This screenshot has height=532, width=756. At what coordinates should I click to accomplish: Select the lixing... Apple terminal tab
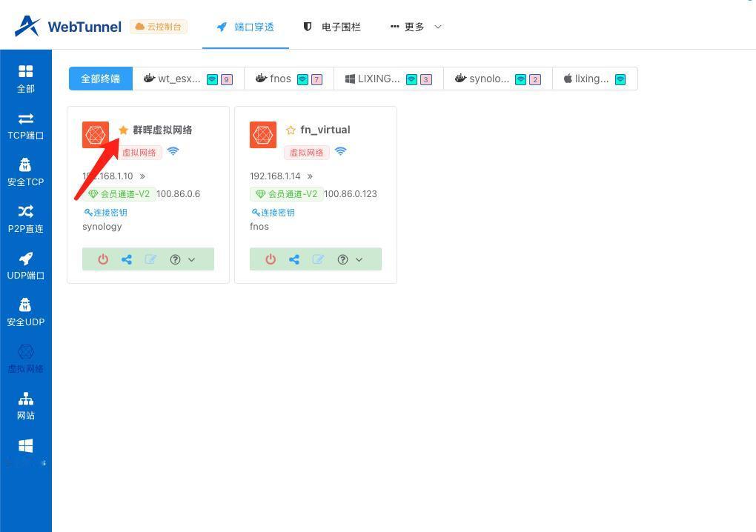point(595,79)
